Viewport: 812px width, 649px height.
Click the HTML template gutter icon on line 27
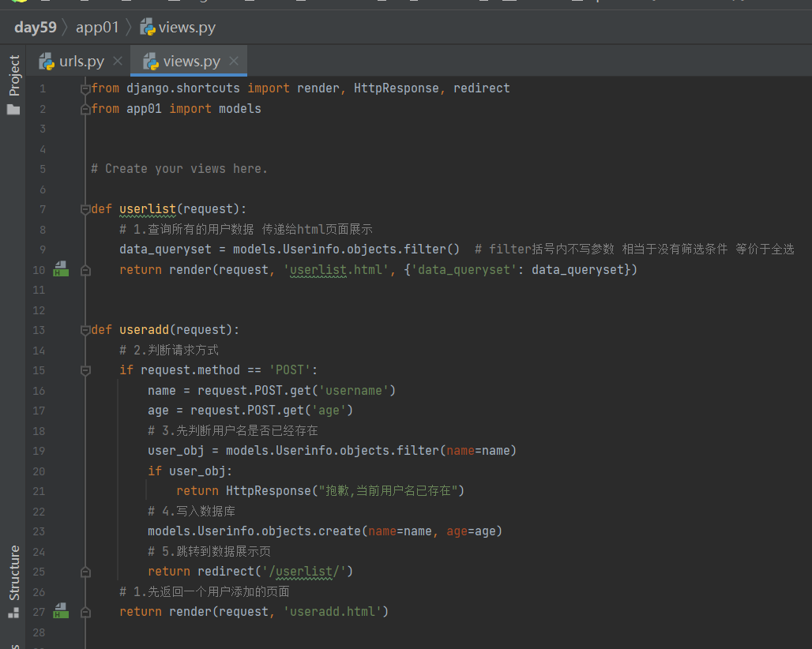pyautogui.click(x=61, y=610)
